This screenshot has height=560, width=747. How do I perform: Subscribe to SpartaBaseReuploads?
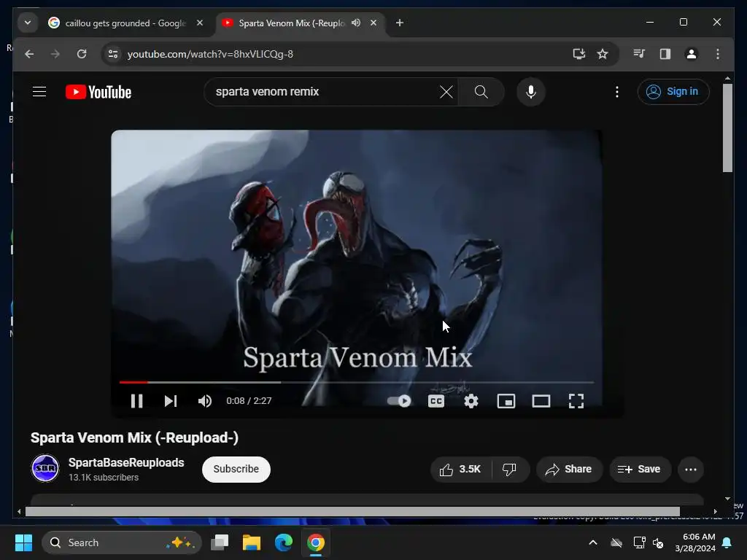pyautogui.click(x=236, y=469)
